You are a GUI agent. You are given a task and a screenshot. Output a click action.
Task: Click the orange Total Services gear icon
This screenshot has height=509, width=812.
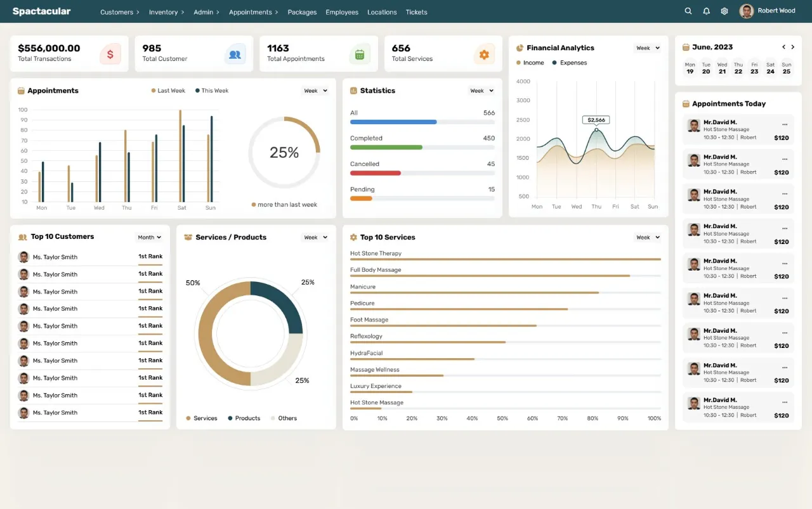pos(484,55)
